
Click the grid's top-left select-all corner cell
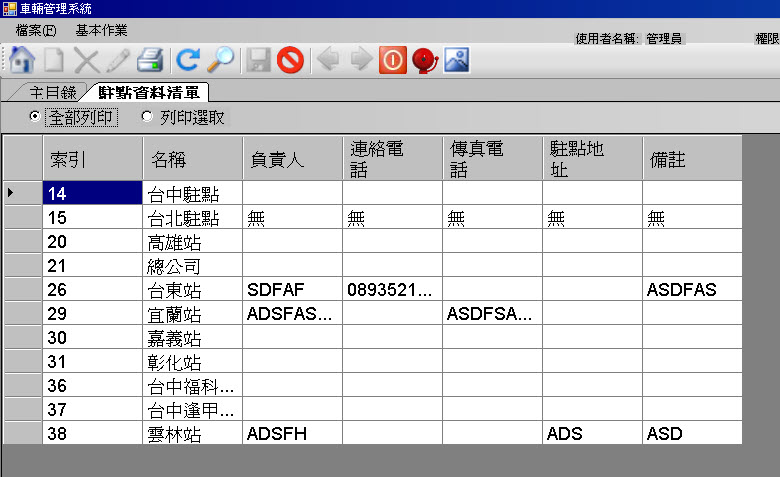(23, 159)
